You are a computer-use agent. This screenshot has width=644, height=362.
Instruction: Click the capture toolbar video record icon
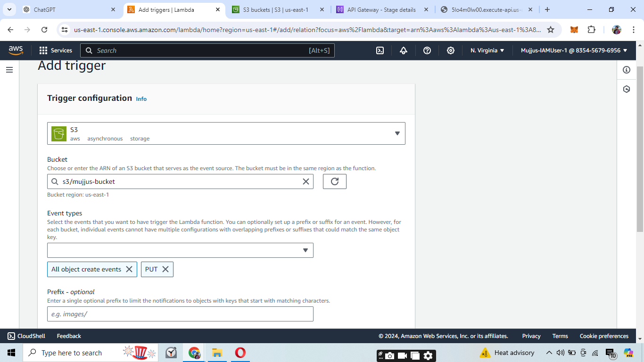tap(402, 356)
